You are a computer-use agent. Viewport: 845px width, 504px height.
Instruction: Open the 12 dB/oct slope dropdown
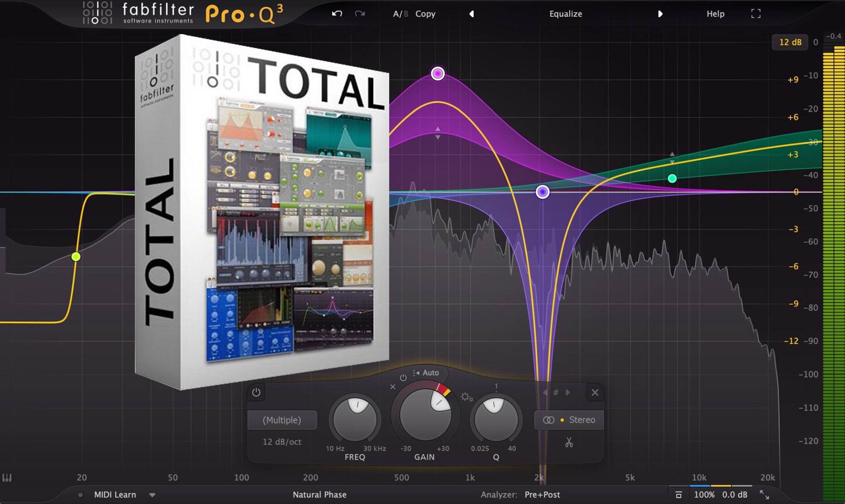pyautogui.click(x=282, y=442)
